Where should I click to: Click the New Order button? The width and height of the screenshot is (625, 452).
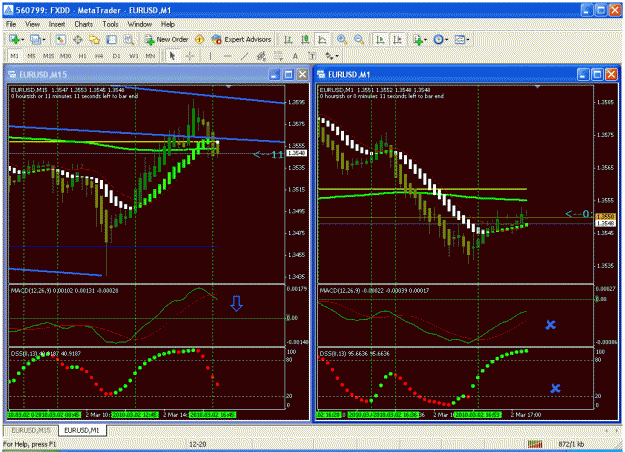point(166,39)
